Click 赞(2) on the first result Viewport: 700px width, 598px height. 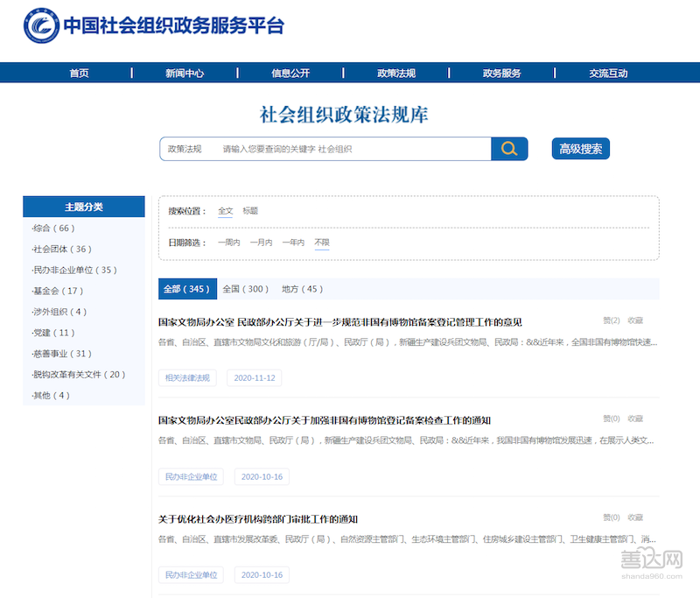[x=611, y=320]
